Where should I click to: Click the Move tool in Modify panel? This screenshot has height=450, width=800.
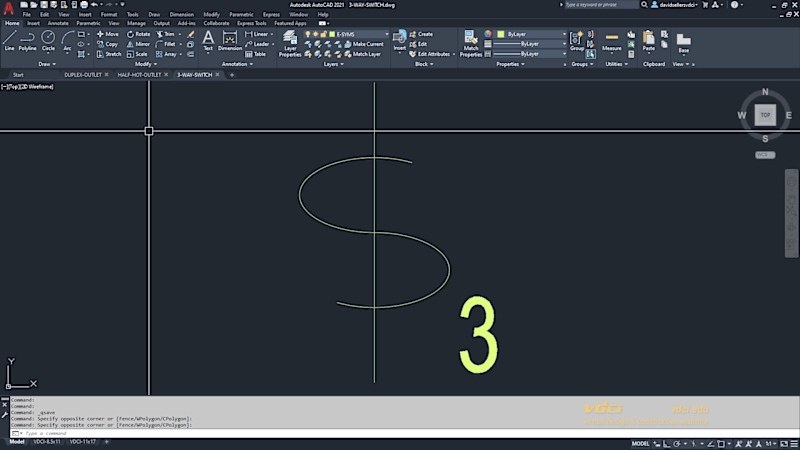pyautogui.click(x=108, y=34)
